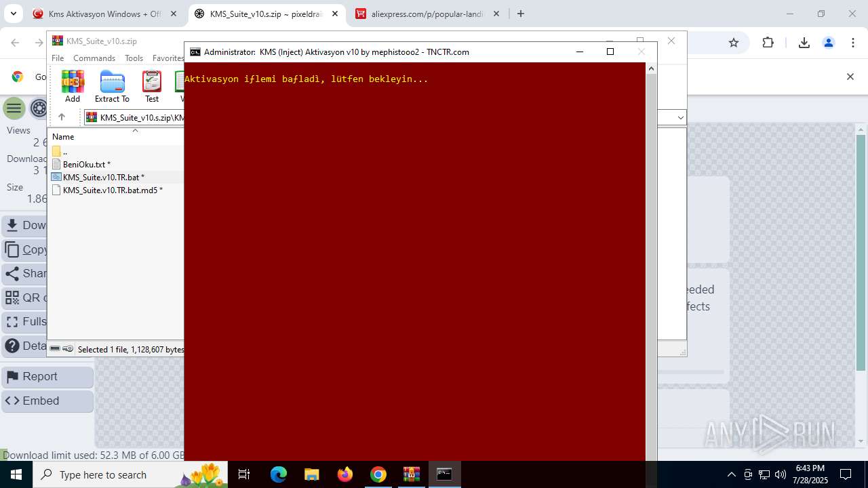This screenshot has width=868, height=488.
Task: Click the Report button on pixeldrain
Action: point(47,377)
